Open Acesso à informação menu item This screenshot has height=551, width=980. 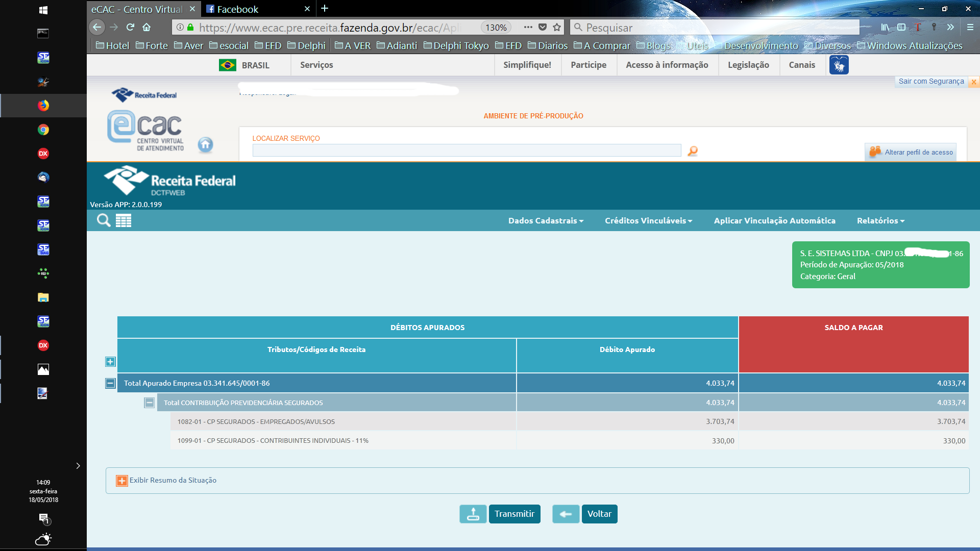click(667, 65)
